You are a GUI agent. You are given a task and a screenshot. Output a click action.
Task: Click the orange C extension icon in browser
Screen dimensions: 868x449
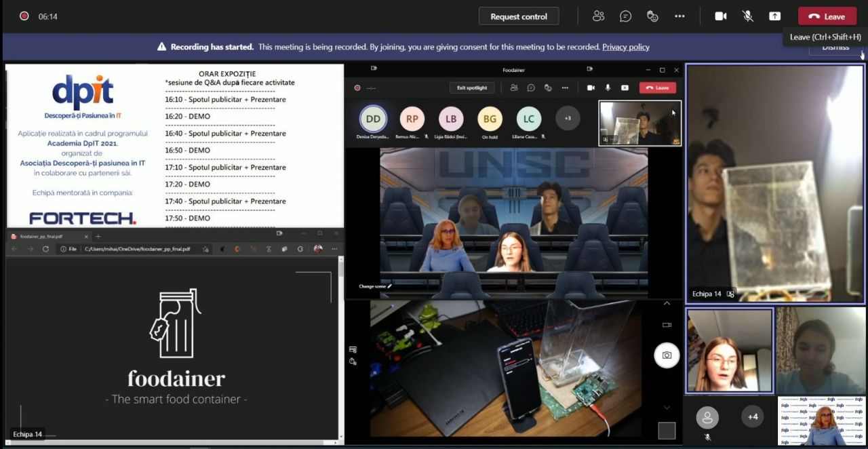(x=237, y=249)
